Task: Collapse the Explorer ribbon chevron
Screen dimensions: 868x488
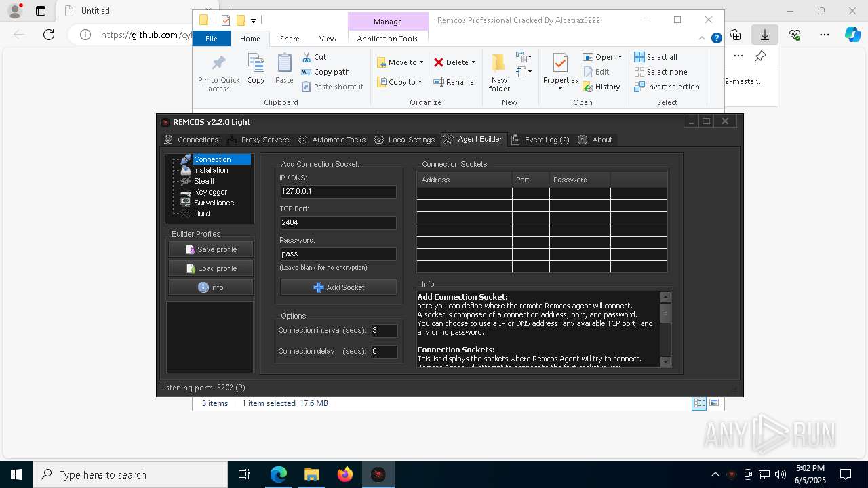Action: (x=702, y=39)
